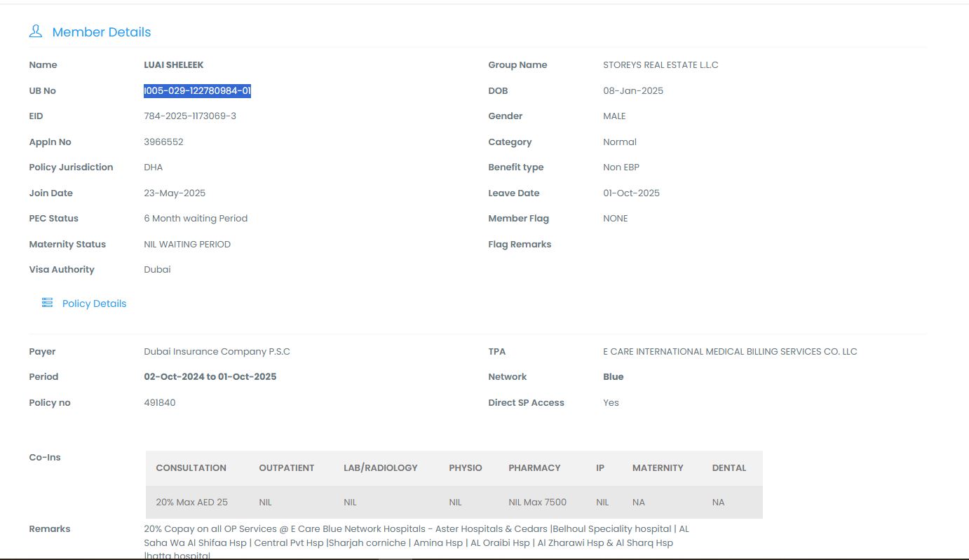Viewport: 969px width, 560px height.
Task: Click the Member Details person icon
Action: [35, 32]
